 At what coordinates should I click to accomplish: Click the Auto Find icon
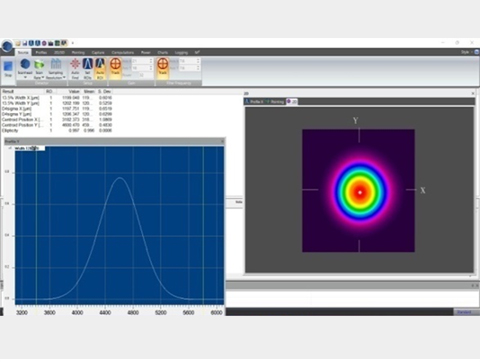tap(75, 69)
